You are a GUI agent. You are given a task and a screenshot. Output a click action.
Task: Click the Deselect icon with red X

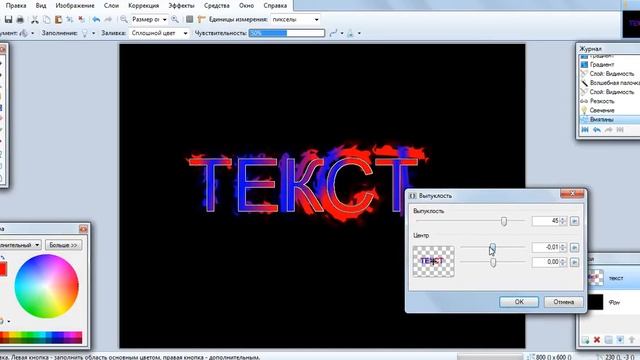81,19
